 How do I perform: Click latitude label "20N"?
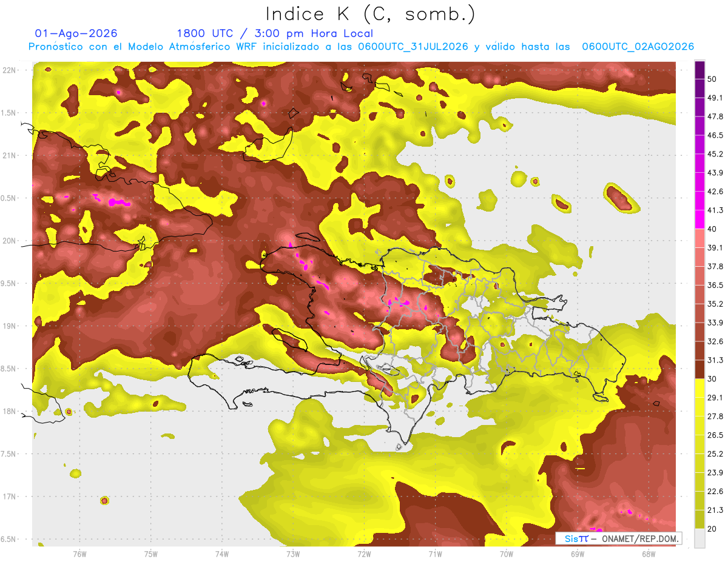click(9, 241)
